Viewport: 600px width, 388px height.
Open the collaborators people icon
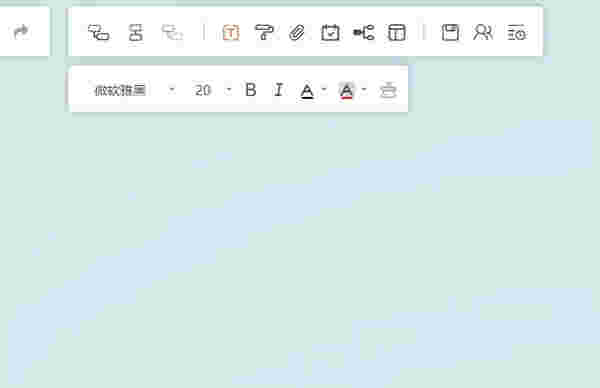[x=483, y=33]
